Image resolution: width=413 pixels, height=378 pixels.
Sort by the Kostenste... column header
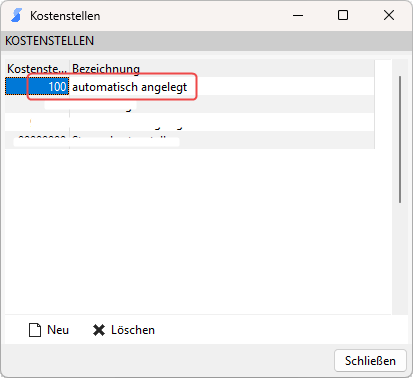[37, 69]
